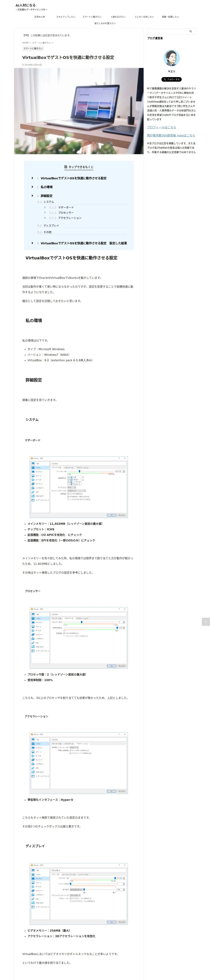The height and width of the screenshot is (980, 210).
Task: Jump to contents item 4 設定した結果
Action: point(84,243)
